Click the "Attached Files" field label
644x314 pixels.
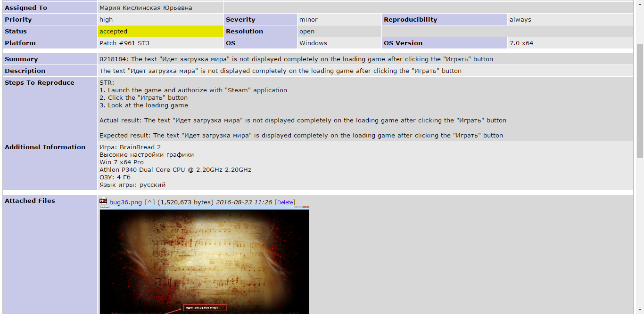click(x=30, y=201)
